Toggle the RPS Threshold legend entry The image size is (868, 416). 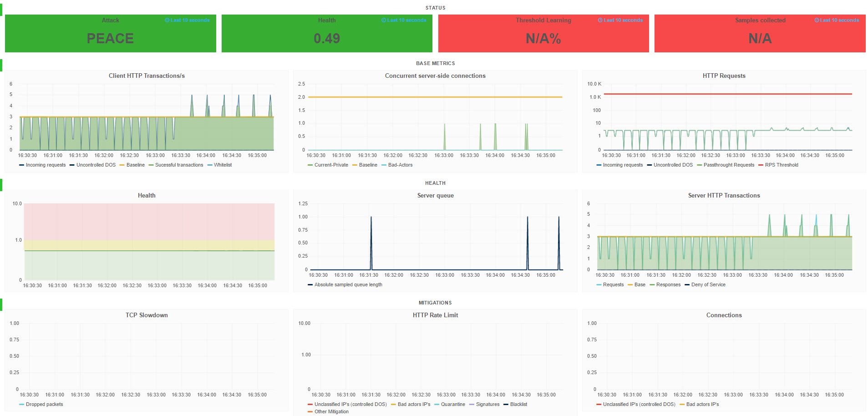point(782,165)
